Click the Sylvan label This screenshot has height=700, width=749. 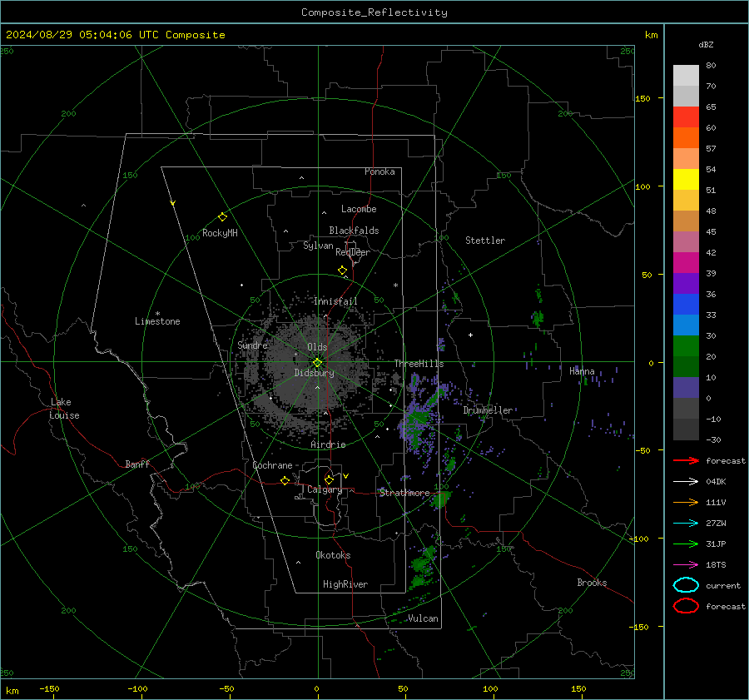pyautogui.click(x=318, y=246)
